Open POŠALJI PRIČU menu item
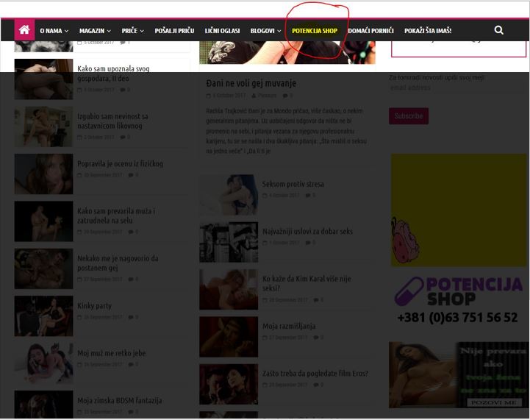The width and height of the screenshot is (530, 420). [174, 31]
